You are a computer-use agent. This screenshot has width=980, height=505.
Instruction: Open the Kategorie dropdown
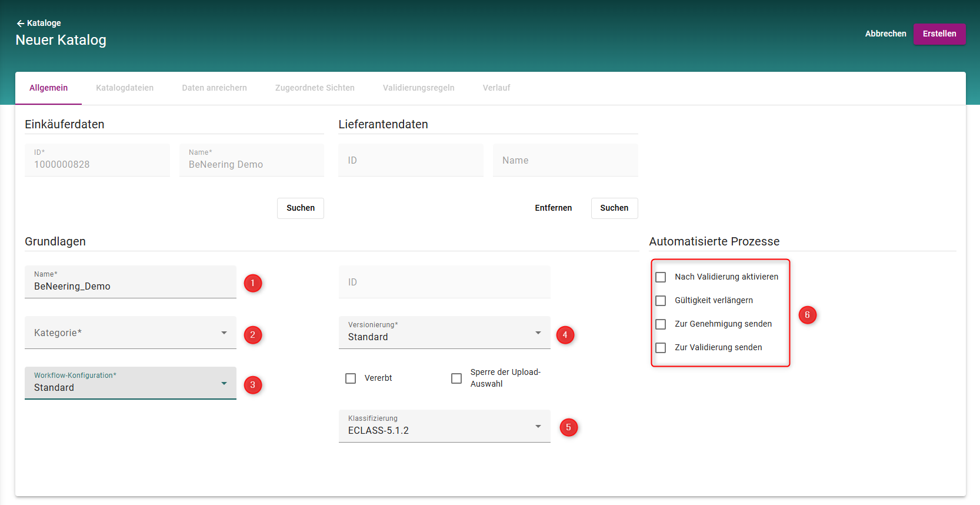tap(130, 333)
